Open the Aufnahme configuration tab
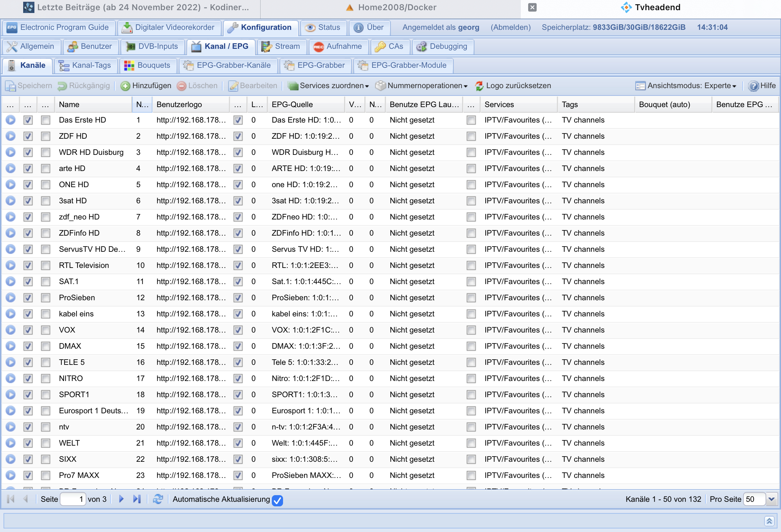The width and height of the screenshot is (781, 532). (338, 46)
